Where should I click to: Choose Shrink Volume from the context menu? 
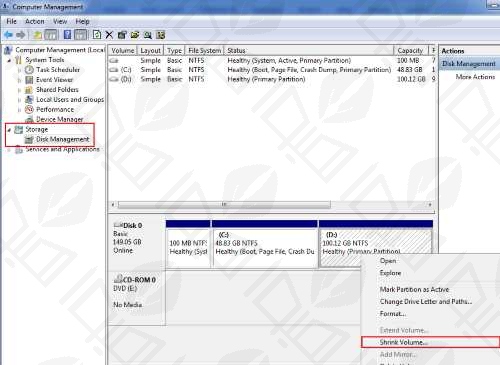click(430, 342)
